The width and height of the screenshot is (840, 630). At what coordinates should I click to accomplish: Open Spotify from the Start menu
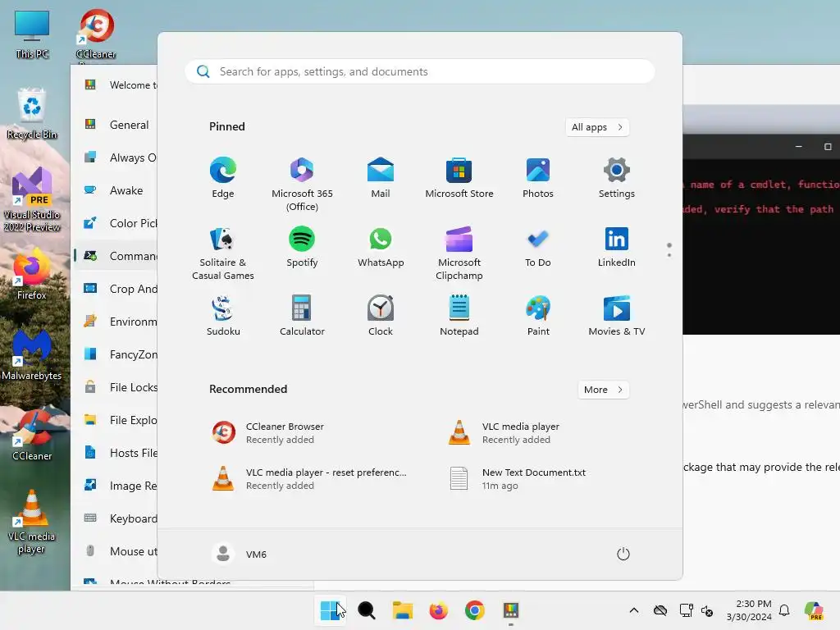tap(302, 247)
